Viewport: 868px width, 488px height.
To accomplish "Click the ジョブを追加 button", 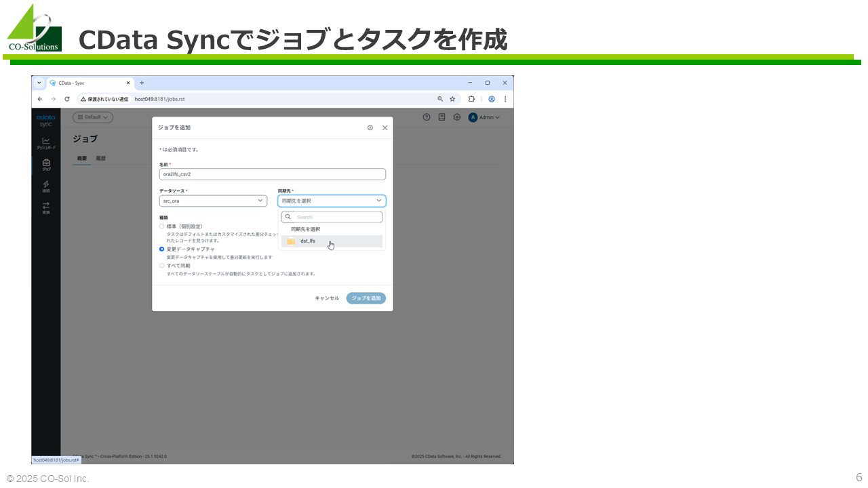I will click(x=366, y=298).
